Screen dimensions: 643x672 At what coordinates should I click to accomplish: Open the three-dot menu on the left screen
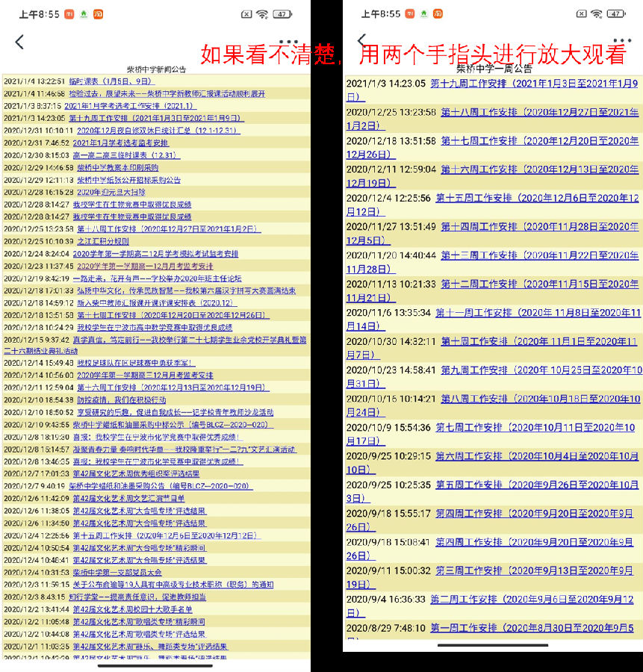(288, 42)
